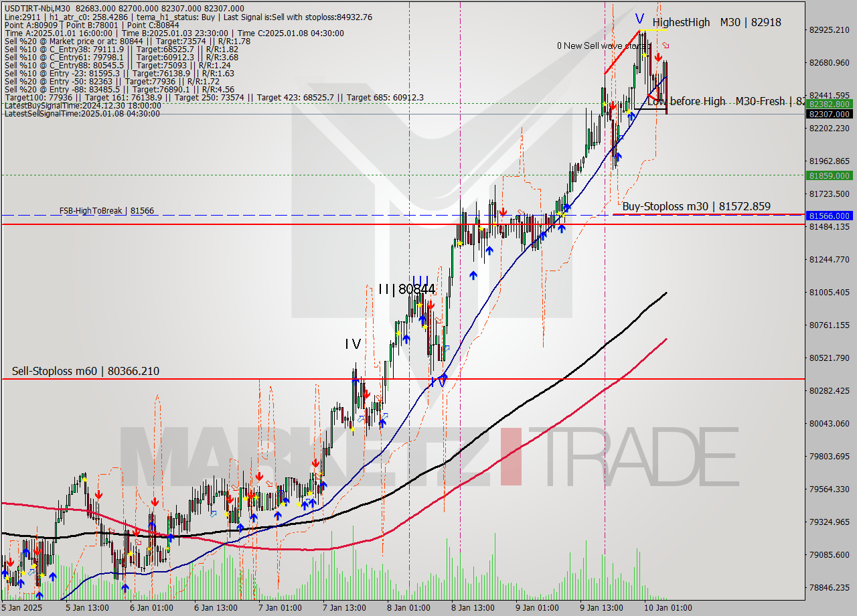Click the '9 Jan 01:00' time label

[x=537, y=608]
